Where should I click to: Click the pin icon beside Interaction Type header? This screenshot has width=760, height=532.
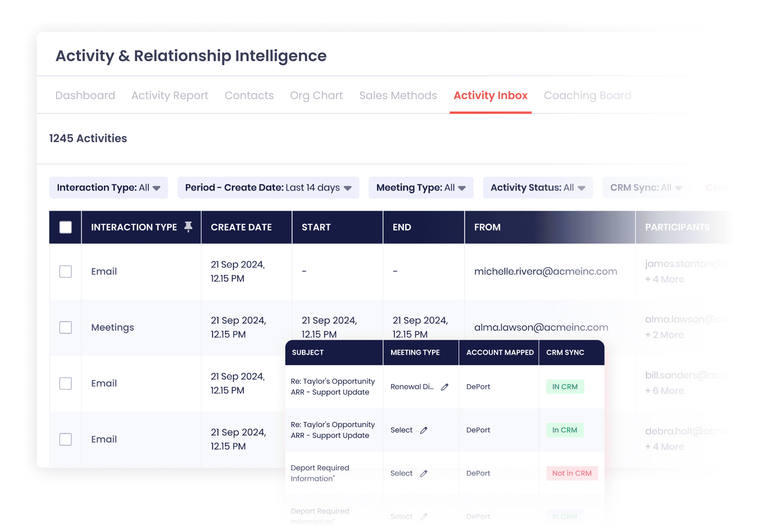pos(188,227)
